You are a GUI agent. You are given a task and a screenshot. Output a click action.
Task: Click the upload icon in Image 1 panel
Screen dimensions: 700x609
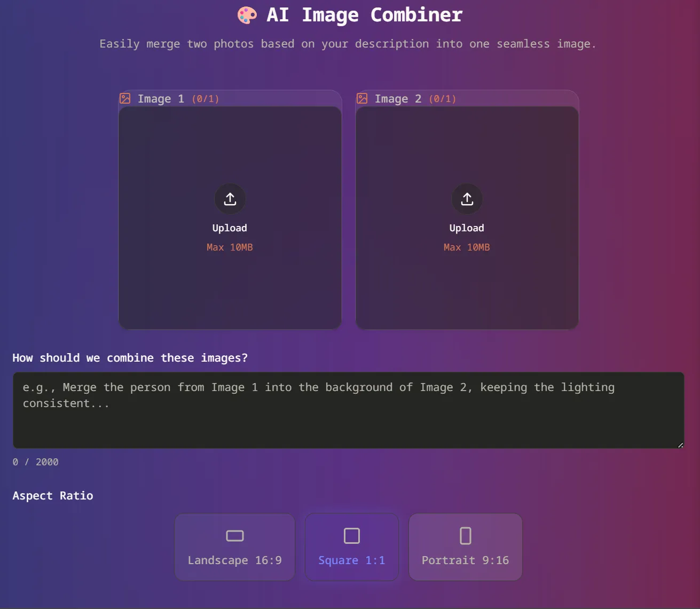click(230, 198)
